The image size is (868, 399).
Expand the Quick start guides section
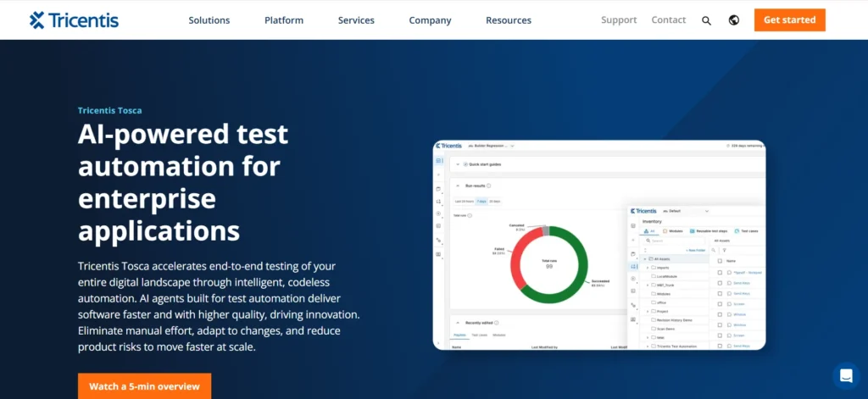coord(458,164)
